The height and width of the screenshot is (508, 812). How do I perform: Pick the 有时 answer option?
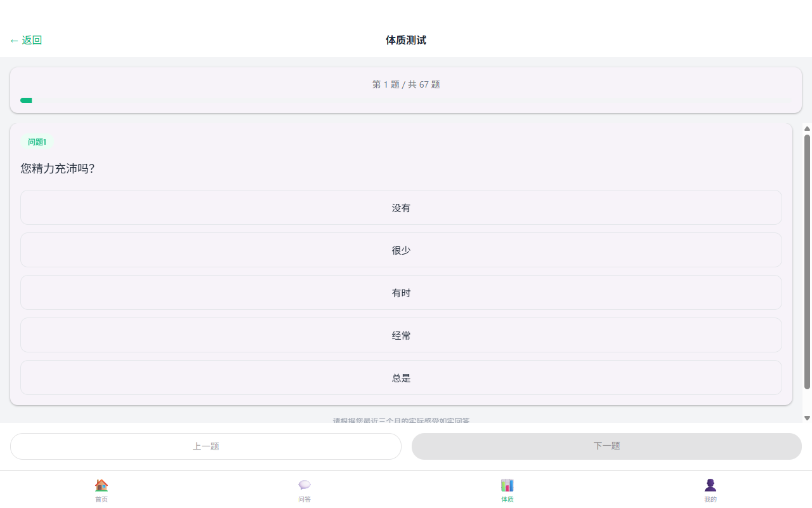401,293
